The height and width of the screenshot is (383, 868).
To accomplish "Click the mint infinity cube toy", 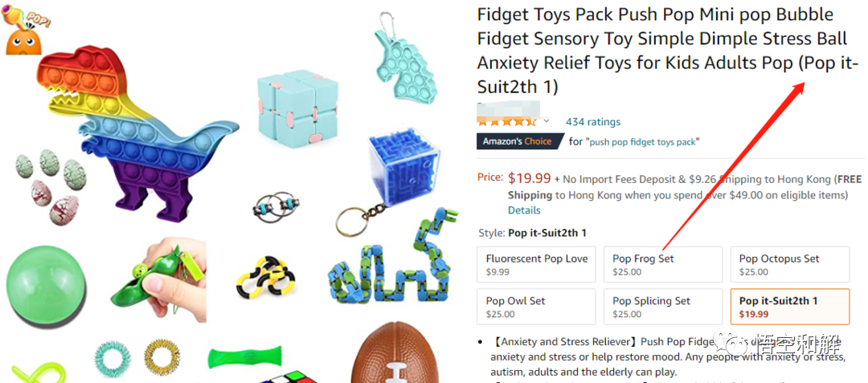I will tap(298, 108).
